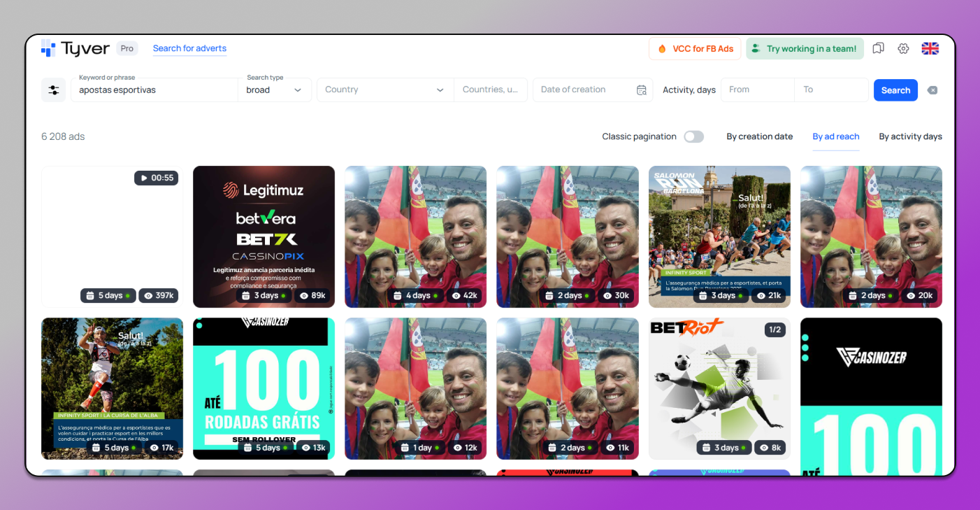The height and width of the screenshot is (510, 980).
Task: Click VCC for FB Ads button
Action: pos(695,48)
